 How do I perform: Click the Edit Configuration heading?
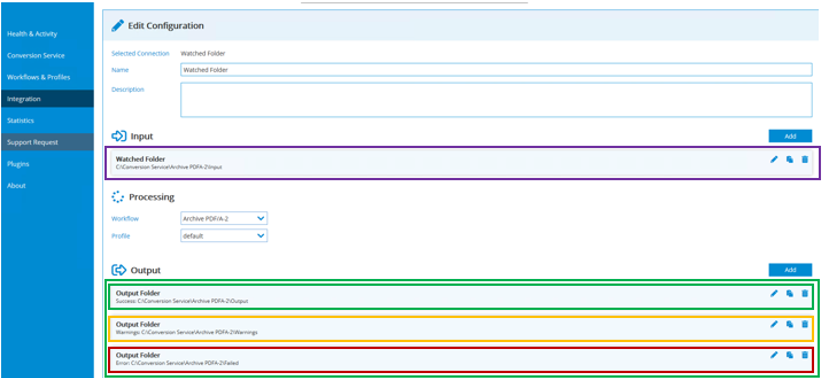[x=166, y=25]
